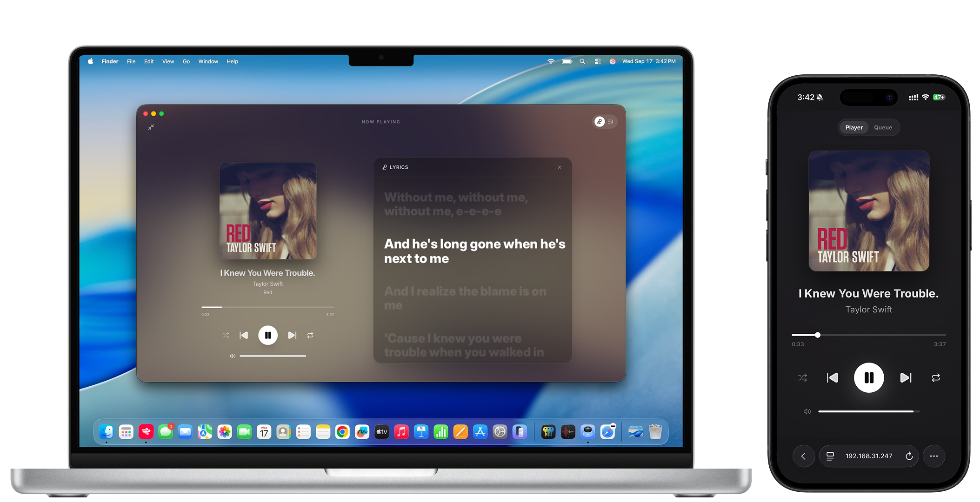Open Notes from the dock
980x502 pixels.
[x=323, y=432]
